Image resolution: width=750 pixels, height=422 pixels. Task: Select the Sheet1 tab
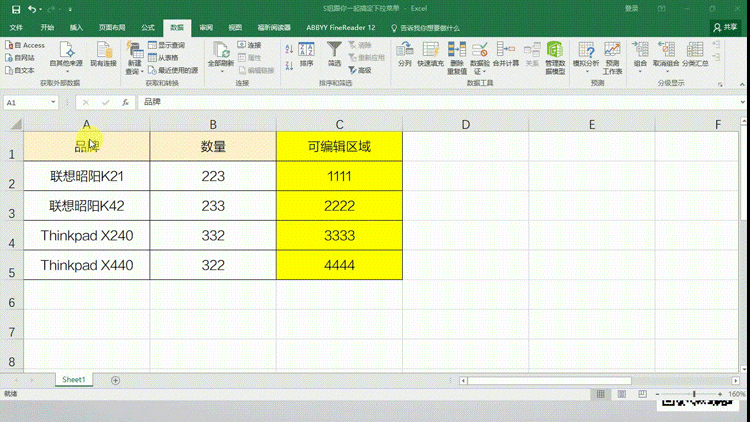click(74, 379)
